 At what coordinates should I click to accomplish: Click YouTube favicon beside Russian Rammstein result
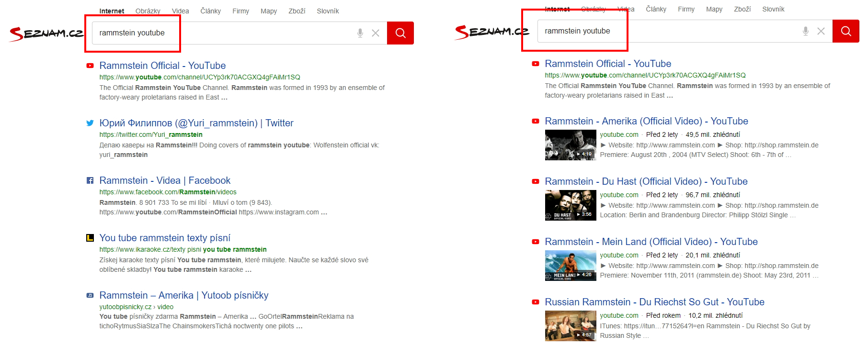pyautogui.click(x=536, y=302)
